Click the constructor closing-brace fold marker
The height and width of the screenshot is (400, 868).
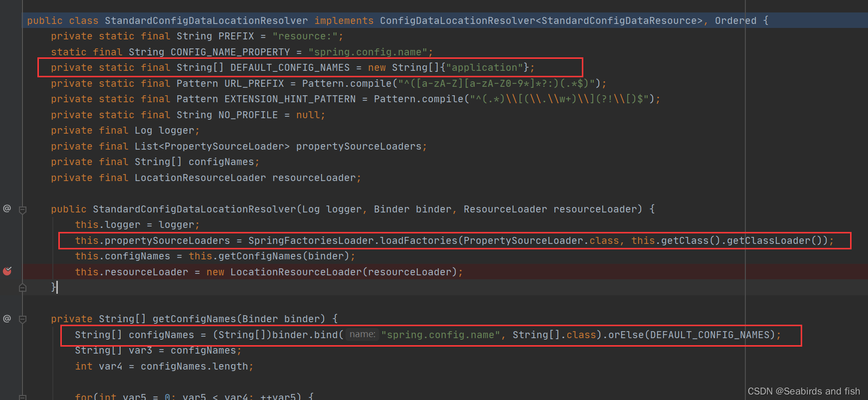click(x=22, y=287)
